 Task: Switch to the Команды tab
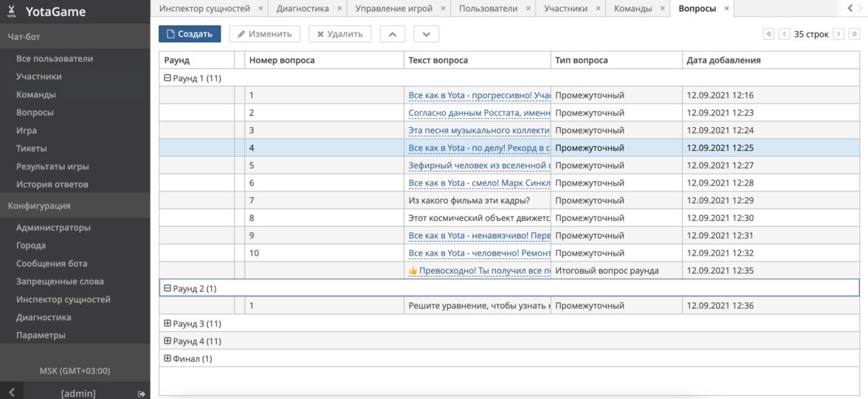[x=633, y=9]
